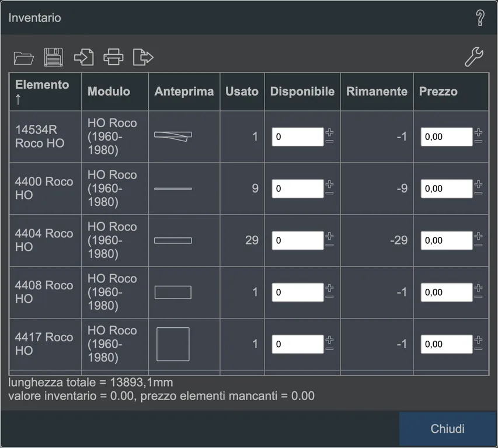Open inventory settings wrench icon
498x448 pixels.
point(474,57)
